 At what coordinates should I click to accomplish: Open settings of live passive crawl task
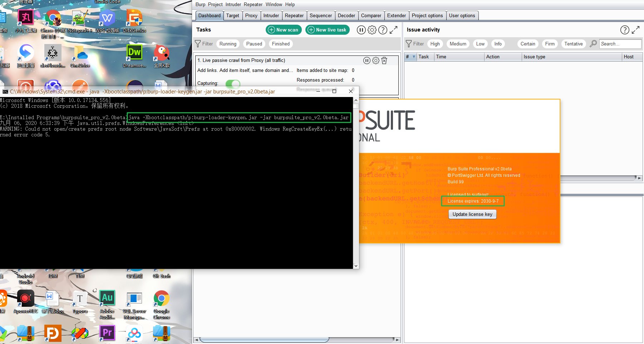pos(376,60)
